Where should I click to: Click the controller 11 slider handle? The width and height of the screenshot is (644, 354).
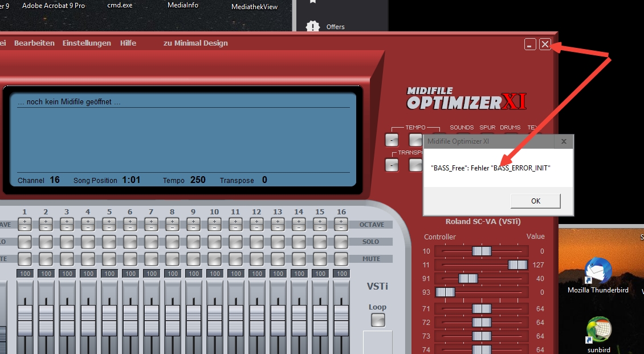(x=517, y=265)
